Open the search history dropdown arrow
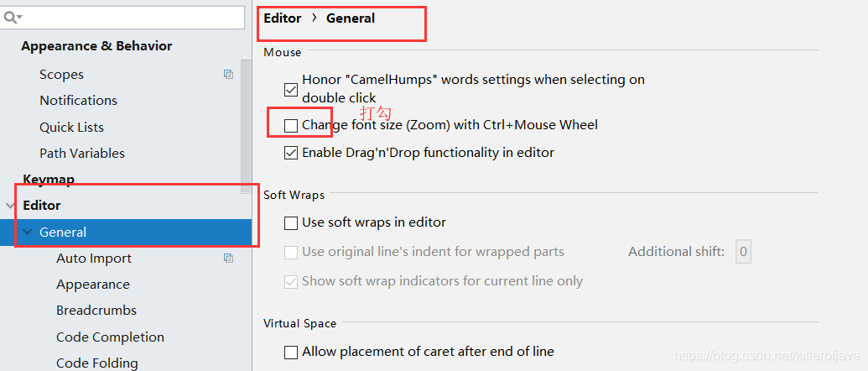This screenshot has width=868, height=371. point(20,18)
